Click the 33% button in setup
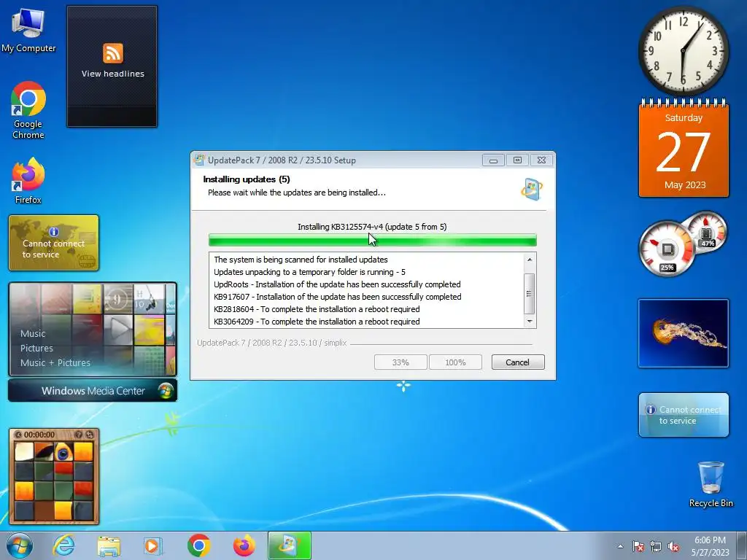This screenshot has width=747, height=560. 400,362
